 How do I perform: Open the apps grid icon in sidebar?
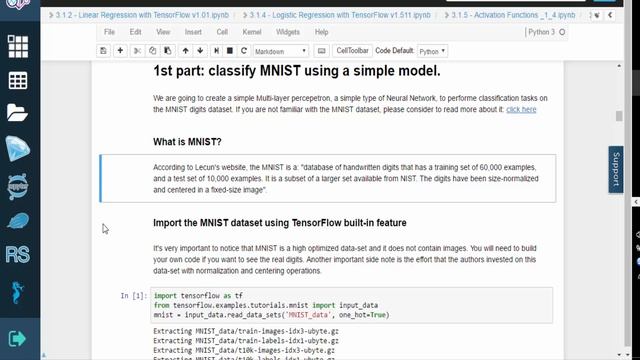tap(18, 46)
